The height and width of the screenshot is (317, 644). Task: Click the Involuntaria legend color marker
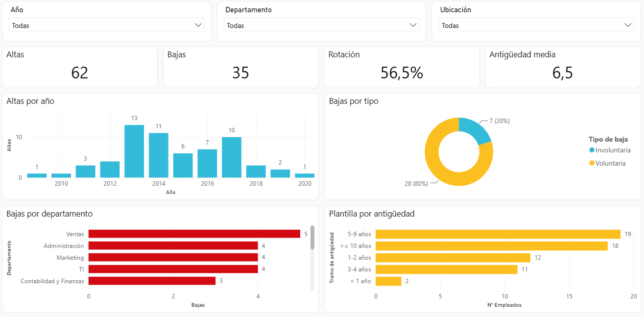[592, 150]
